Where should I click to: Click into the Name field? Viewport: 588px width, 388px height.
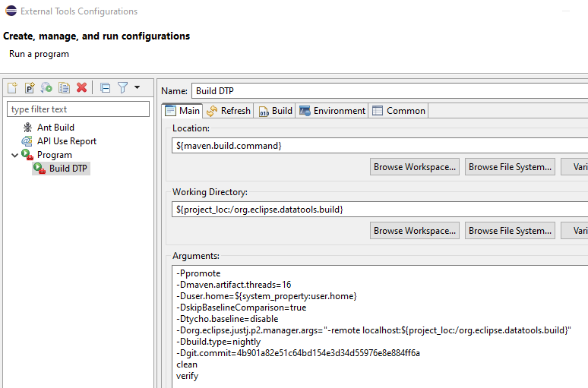coord(387,91)
